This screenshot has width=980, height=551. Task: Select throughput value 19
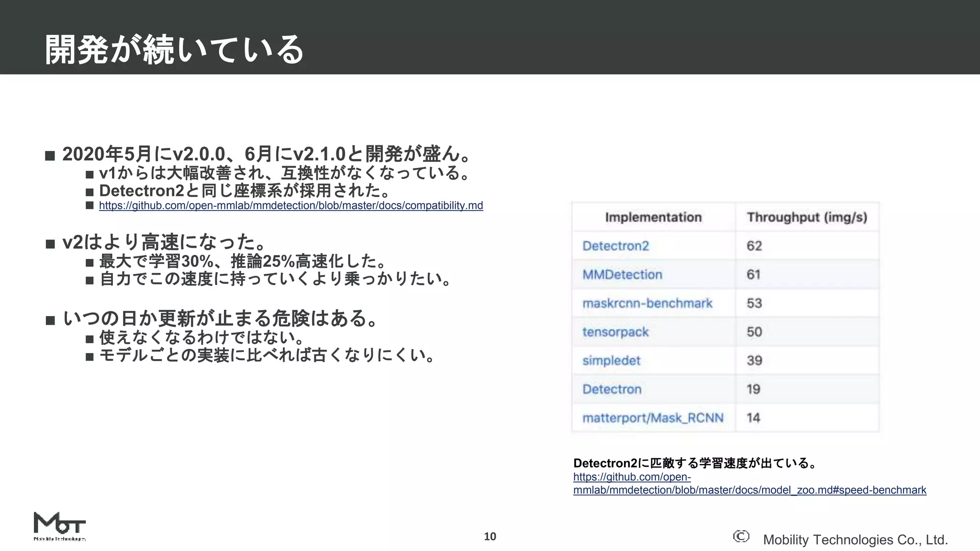pyautogui.click(x=753, y=389)
